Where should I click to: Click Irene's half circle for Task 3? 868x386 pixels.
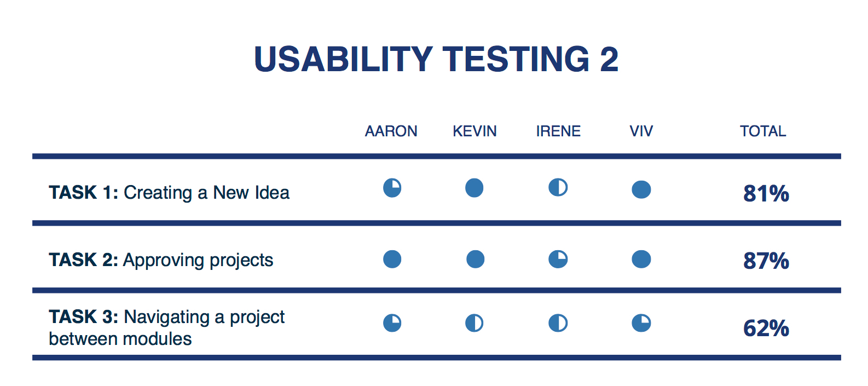(x=558, y=323)
